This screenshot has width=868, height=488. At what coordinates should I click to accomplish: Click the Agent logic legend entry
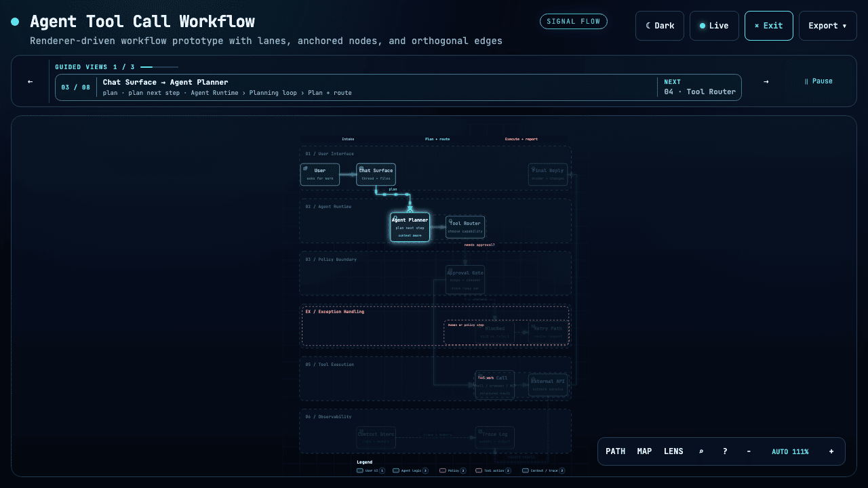411,470
